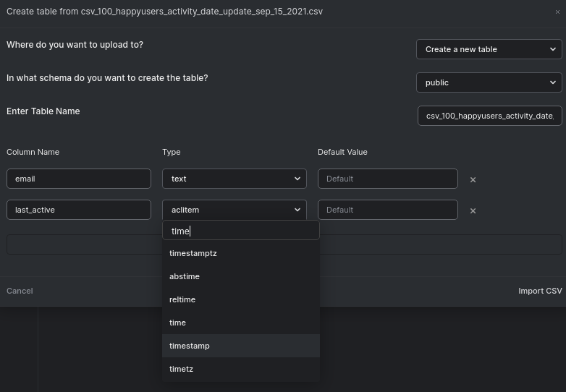Choose timestamp type option
Screen dimensions: 566x392
tap(190, 346)
